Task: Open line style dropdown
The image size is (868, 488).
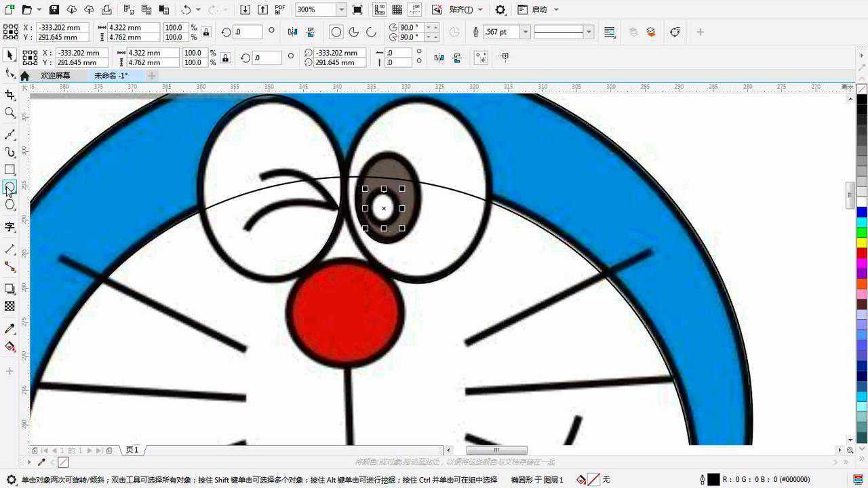Action: tap(589, 32)
